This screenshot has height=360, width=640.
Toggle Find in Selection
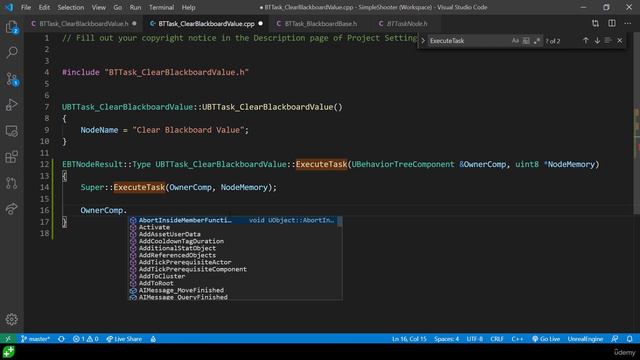608,41
